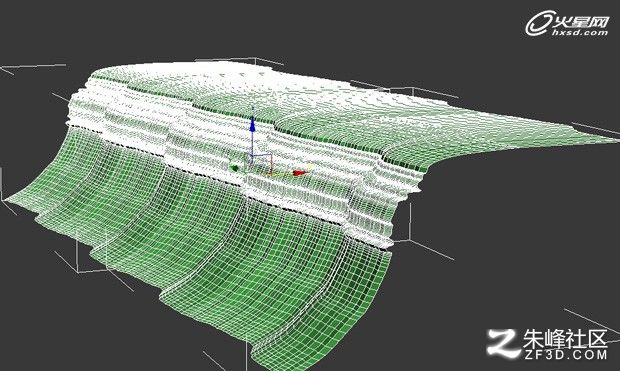Viewport: 620px width, 371px height.
Task: Grab the green Y-axis gizmo handle
Action: pos(234,168)
